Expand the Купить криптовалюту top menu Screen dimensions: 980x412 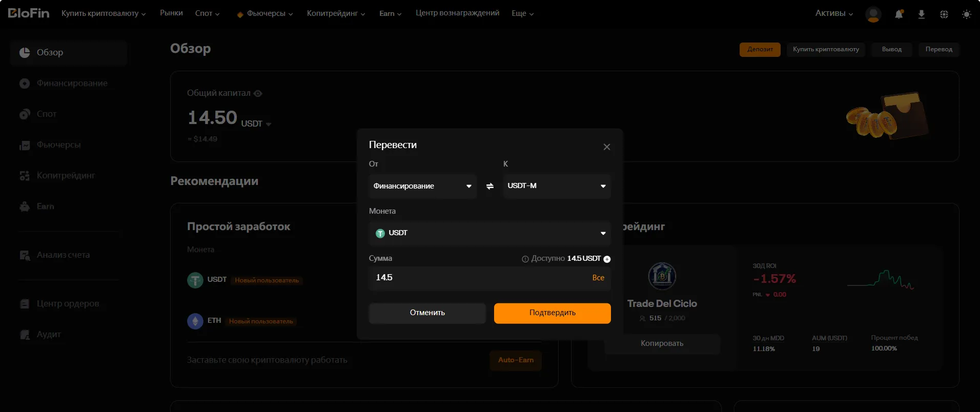pos(104,13)
